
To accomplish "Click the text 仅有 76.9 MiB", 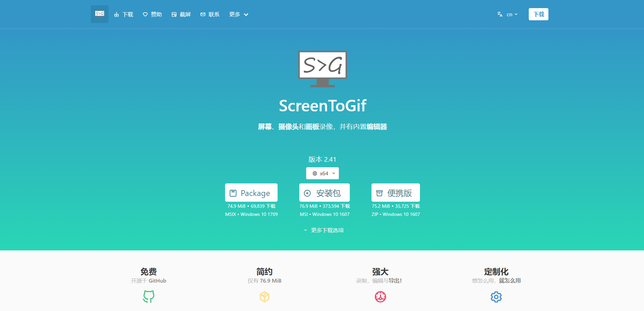I will pos(264,281).
